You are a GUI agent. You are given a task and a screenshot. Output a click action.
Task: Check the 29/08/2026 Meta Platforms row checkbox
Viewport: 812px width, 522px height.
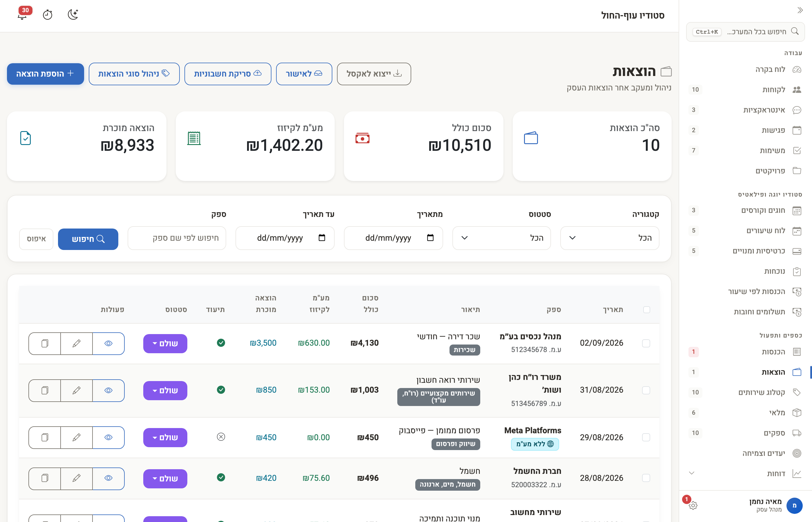tap(646, 437)
